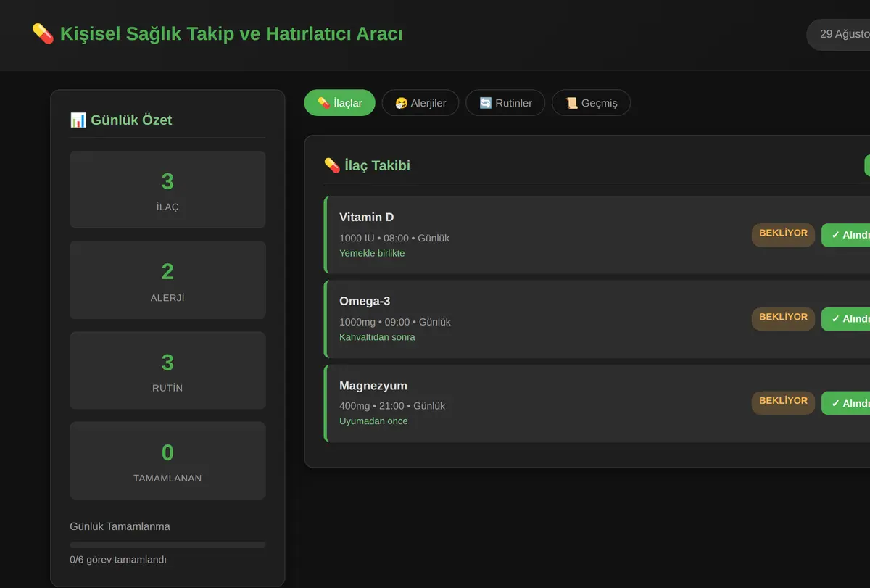Click the '0/6 görev tamamlandı' text

click(x=118, y=560)
